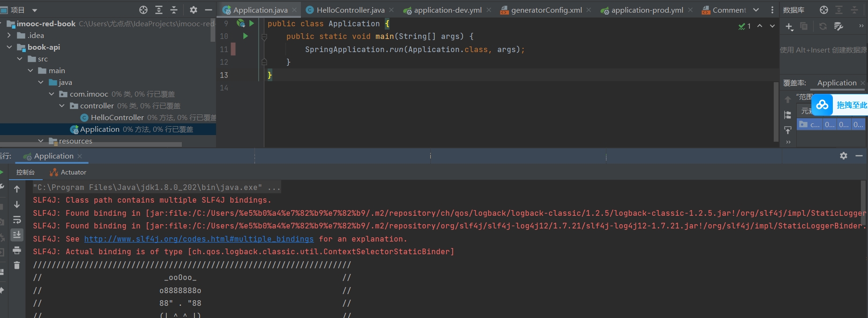The image size is (868, 318).
Task: Collapse the controller package
Action: 62,106
